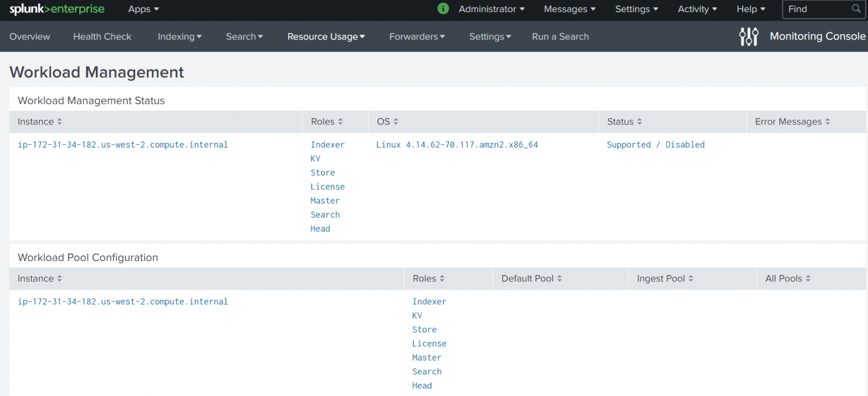Expand the Resource Usage menu
The image size is (868, 396).
(x=326, y=36)
